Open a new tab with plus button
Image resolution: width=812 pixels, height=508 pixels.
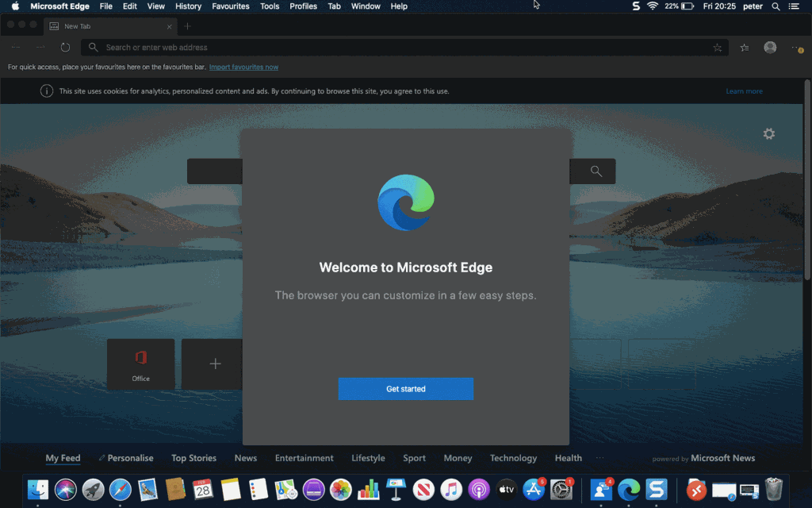coord(187,26)
